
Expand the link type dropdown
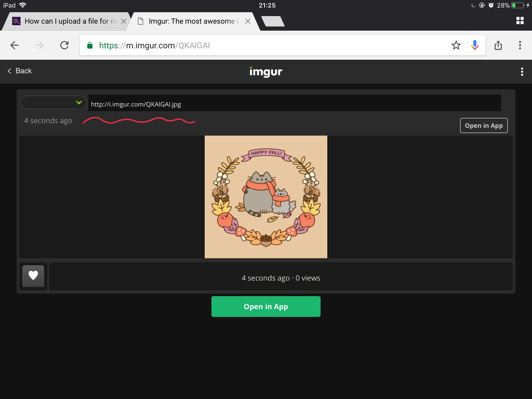click(x=53, y=102)
